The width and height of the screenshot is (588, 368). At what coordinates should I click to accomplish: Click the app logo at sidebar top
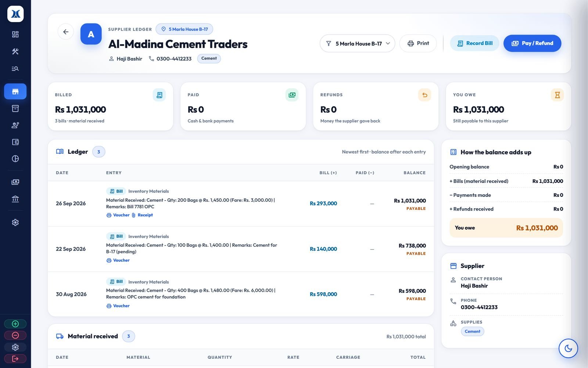[15, 14]
